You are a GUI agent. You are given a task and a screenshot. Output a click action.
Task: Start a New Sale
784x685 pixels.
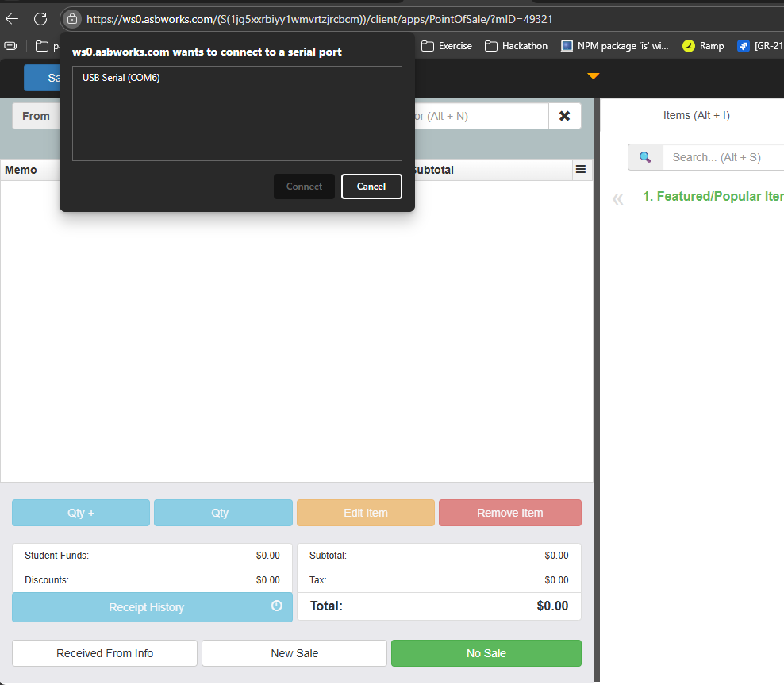click(294, 653)
